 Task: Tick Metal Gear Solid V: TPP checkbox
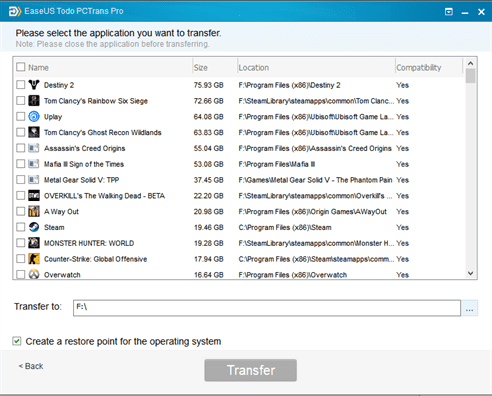coord(21,180)
